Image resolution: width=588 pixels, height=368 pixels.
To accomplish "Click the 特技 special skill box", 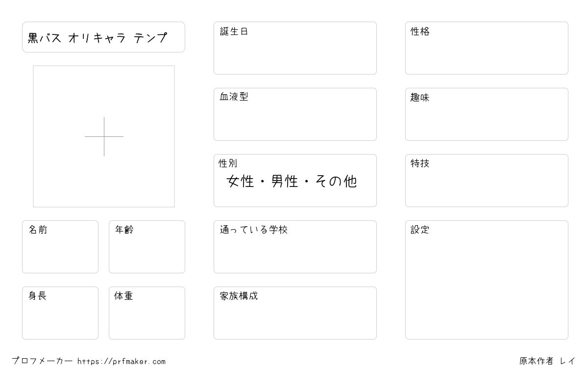I will click(x=487, y=181).
